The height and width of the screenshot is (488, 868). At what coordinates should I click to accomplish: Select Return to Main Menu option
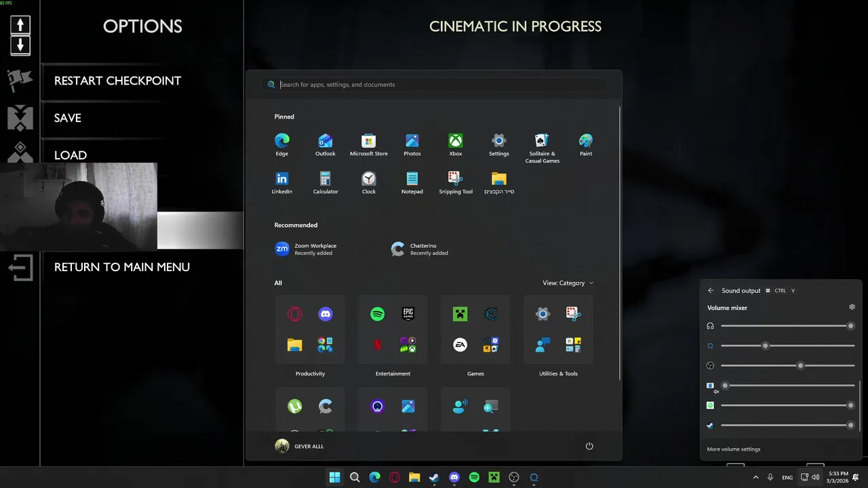tap(122, 267)
